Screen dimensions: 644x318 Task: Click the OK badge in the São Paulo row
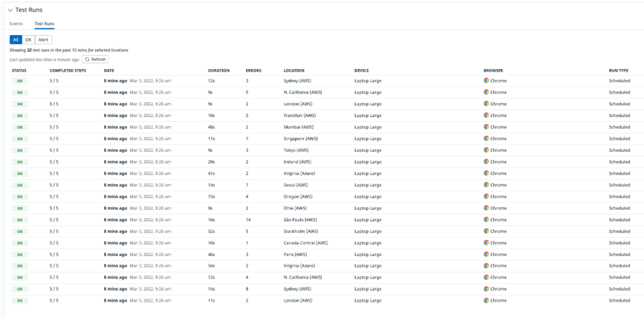(x=20, y=220)
